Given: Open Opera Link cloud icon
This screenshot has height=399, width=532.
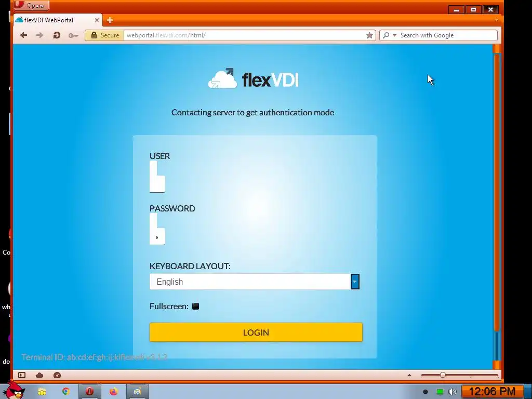Looking at the screenshot, I should pos(39,375).
